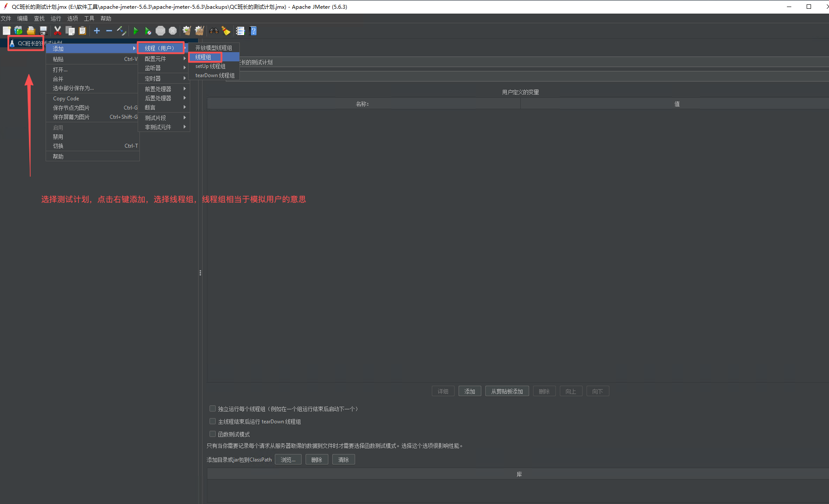Click 切换 in context menu

pos(93,146)
